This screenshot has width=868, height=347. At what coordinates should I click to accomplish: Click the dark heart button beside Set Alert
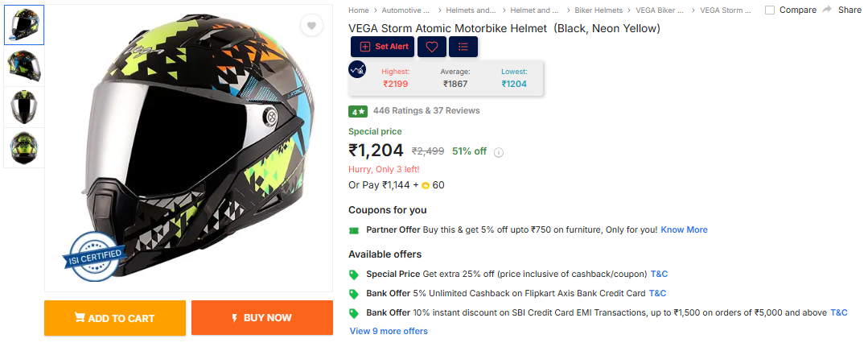tap(431, 47)
